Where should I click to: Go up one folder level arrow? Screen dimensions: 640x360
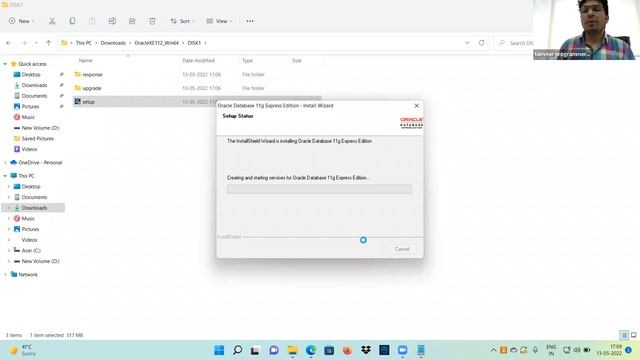pos(48,43)
